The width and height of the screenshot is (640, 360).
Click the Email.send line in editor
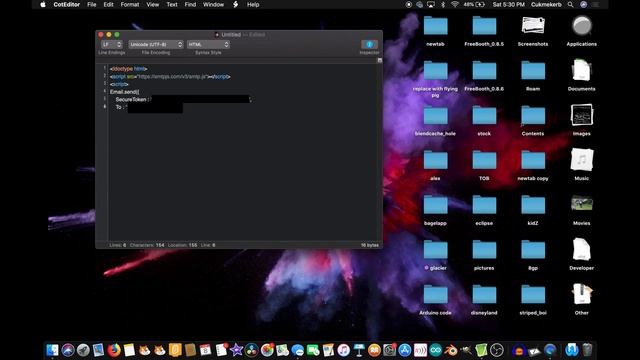[124, 92]
